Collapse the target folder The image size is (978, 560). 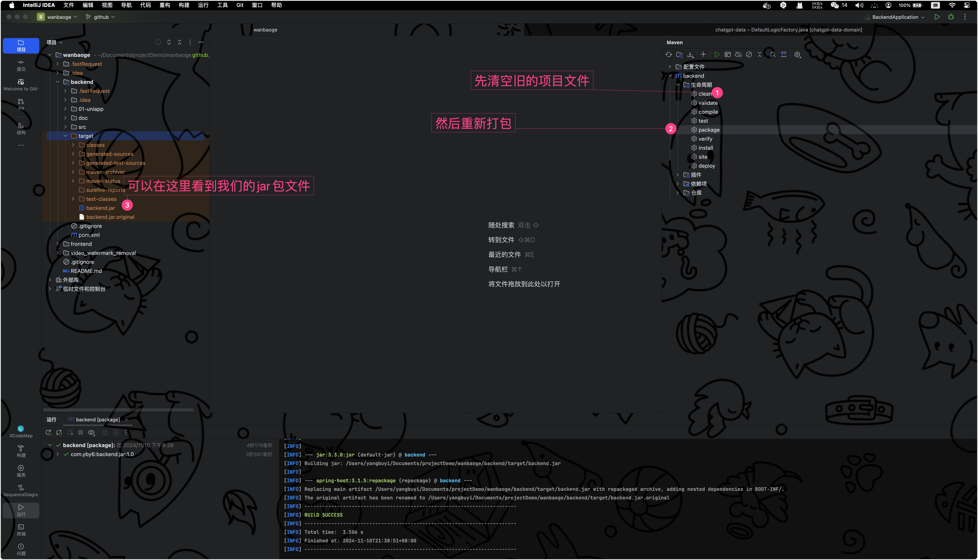tap(65, 136)
